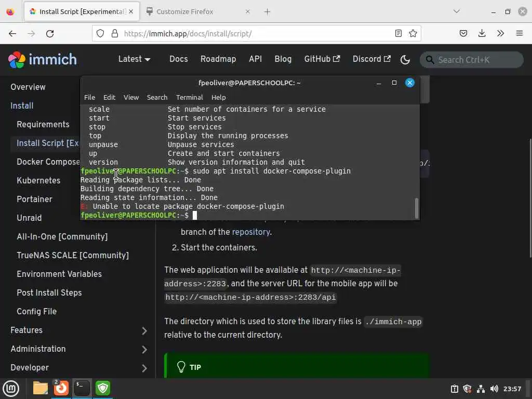532x399 pixels.
Task: Click the terminal scrollbar thumb
Action: [416, 208]
